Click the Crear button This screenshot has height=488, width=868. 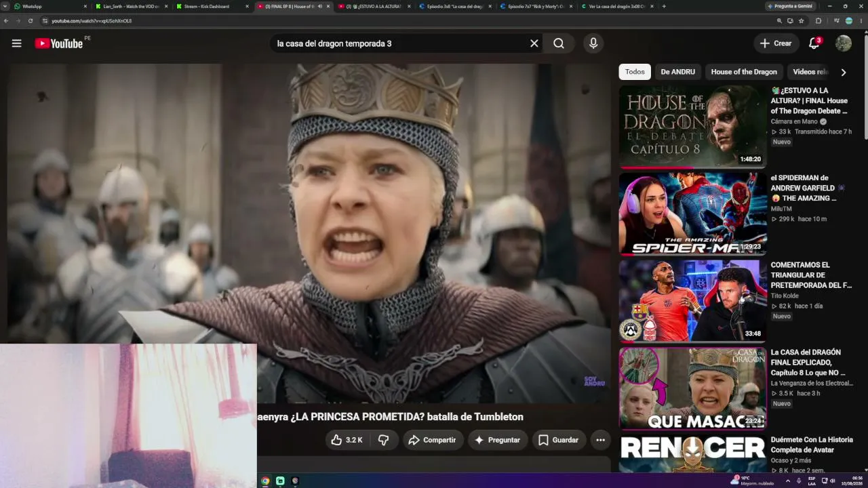coord(776,43)
